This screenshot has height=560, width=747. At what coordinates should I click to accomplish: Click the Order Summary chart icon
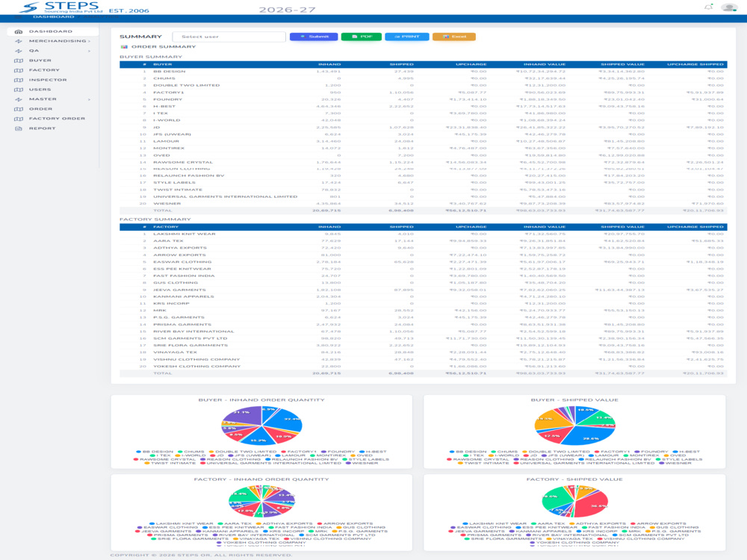click(124, 46)
